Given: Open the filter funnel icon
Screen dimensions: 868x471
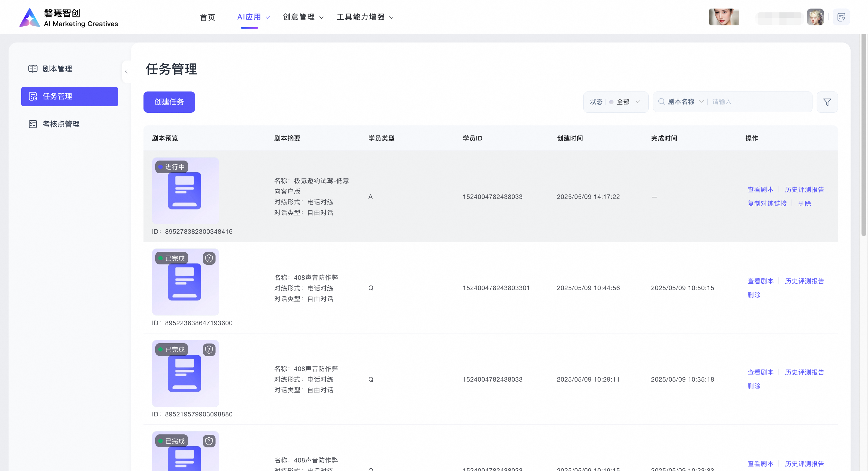Looking at the screenshot, I should (x=827, y=102).
